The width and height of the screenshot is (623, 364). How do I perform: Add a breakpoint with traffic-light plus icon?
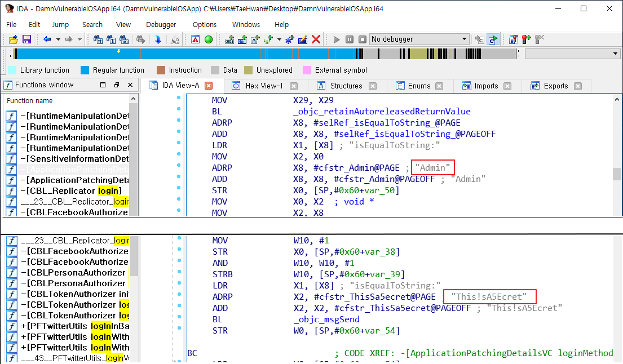pyautogui.click(x=527, y=39)
